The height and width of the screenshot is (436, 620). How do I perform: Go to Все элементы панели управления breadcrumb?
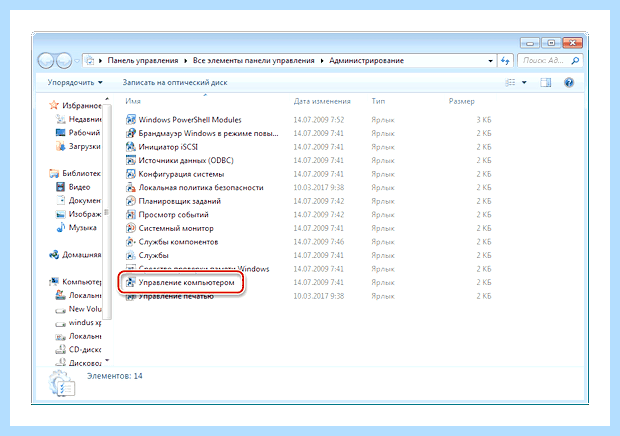pos(253,60)
